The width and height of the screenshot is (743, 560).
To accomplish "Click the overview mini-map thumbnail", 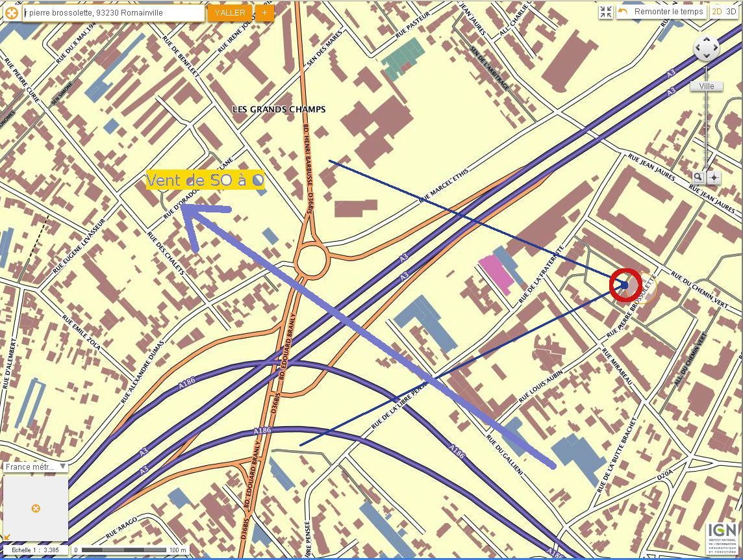I will click(x=36, y=507).
